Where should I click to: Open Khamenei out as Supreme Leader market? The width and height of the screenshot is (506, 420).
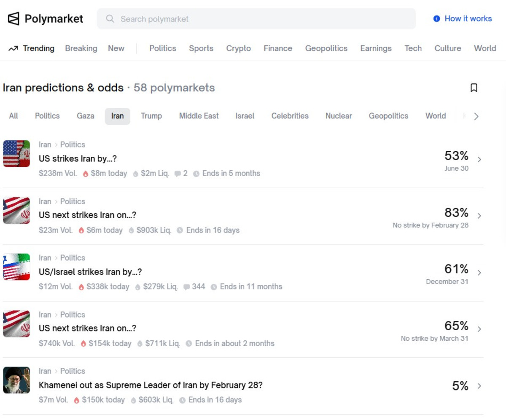coord(150,385)
